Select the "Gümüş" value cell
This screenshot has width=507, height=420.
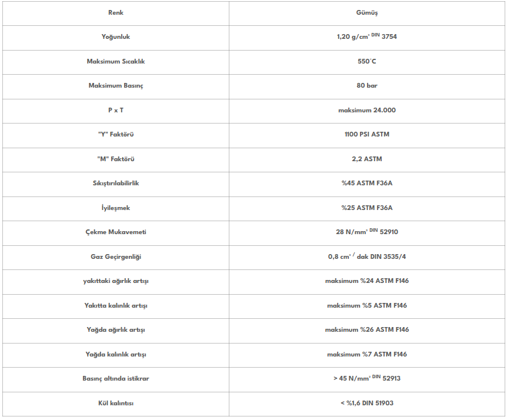click(x=366, y=12)
